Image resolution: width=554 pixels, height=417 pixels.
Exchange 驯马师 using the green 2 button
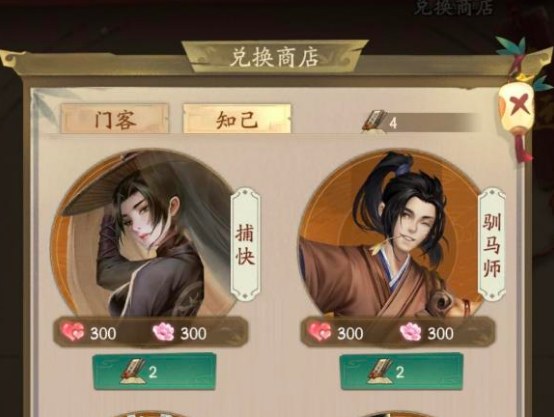[401, 371]
